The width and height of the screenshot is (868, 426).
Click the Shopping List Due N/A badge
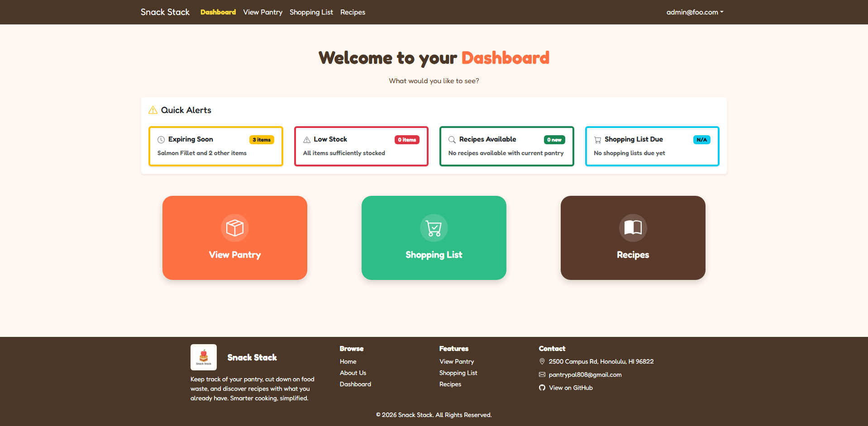[x=701, y=140]
